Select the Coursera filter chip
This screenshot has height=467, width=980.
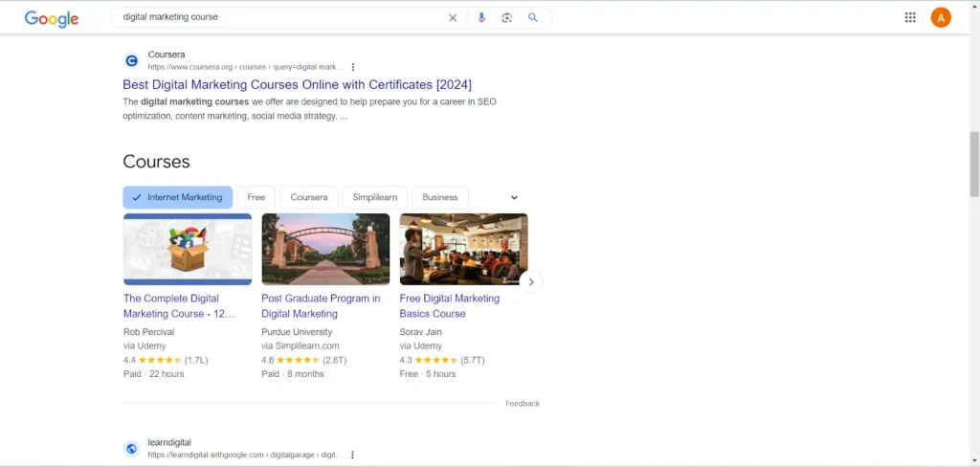(x=309, y=197)
